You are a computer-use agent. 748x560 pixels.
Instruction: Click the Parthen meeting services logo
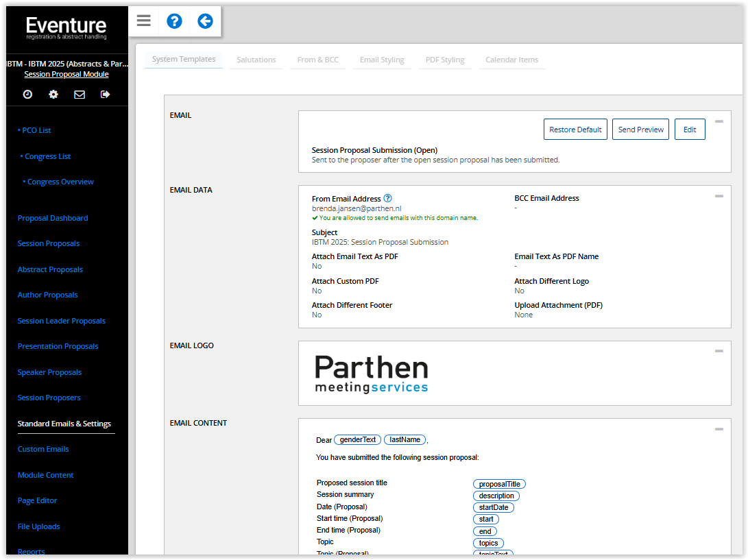click(372, 374)
